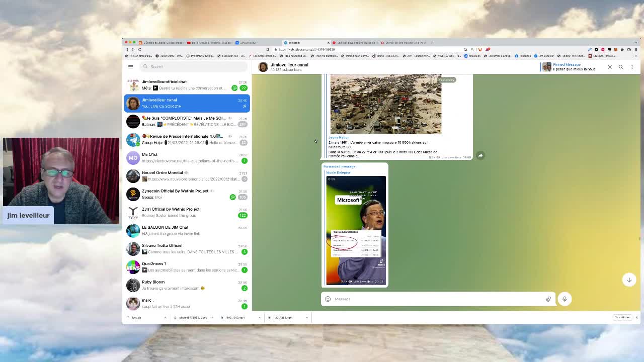Screen dimensions: 644x362
Task: Open the browser extensions puzzle icon
Action: click(622, 49)
